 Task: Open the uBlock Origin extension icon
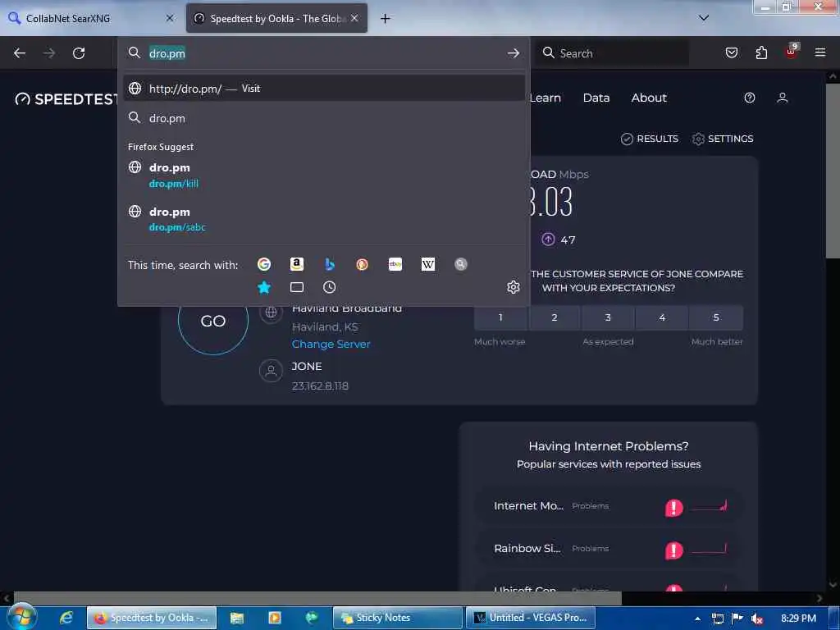[792, 52]
